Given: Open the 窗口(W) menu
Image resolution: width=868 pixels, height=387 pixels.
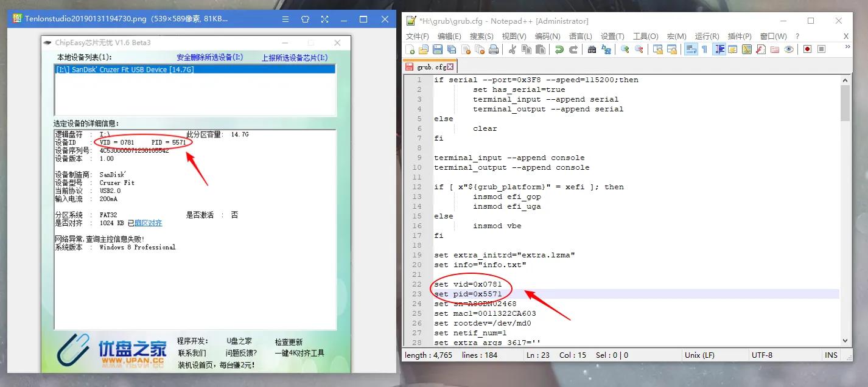Looking at the screenshot, I should 773,37.
